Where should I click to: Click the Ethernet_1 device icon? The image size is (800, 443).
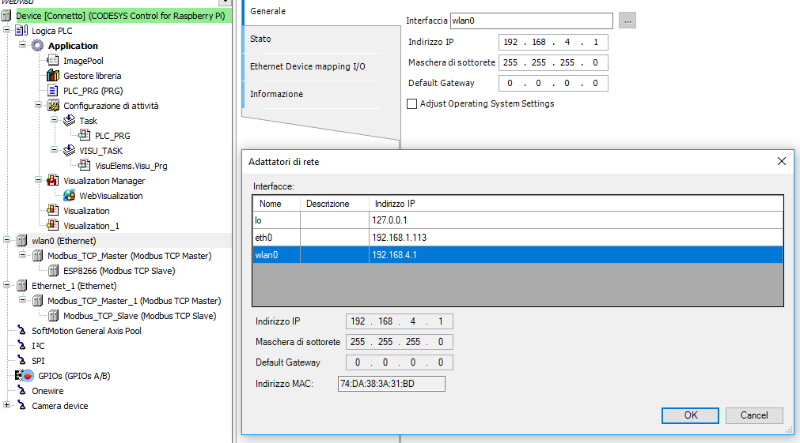(x=21, y=286)
